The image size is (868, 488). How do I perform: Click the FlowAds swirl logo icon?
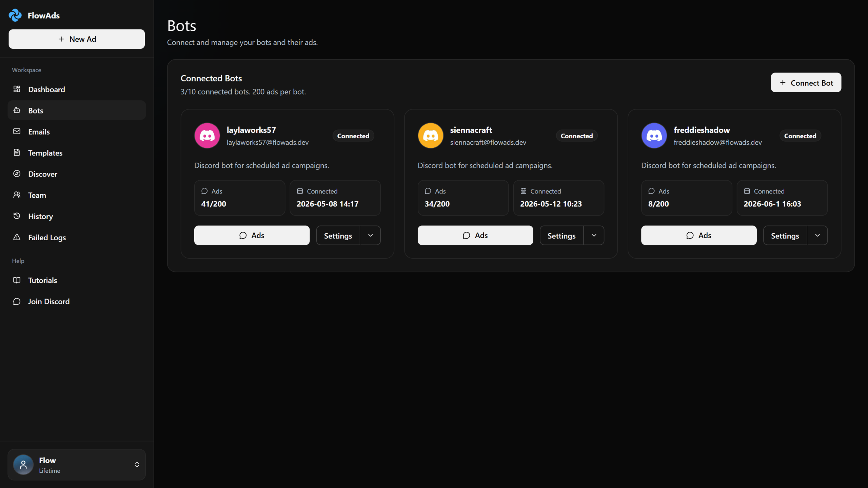click(15, 15)
